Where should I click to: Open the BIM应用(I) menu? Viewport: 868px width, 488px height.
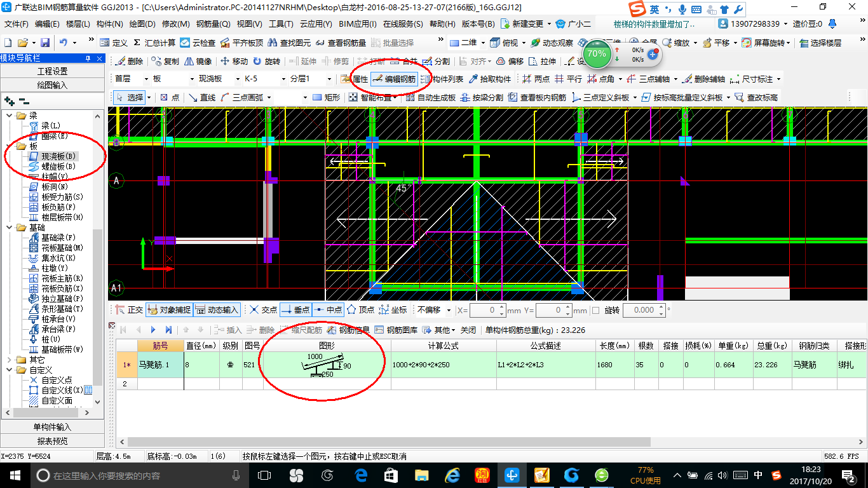(358, 24)
